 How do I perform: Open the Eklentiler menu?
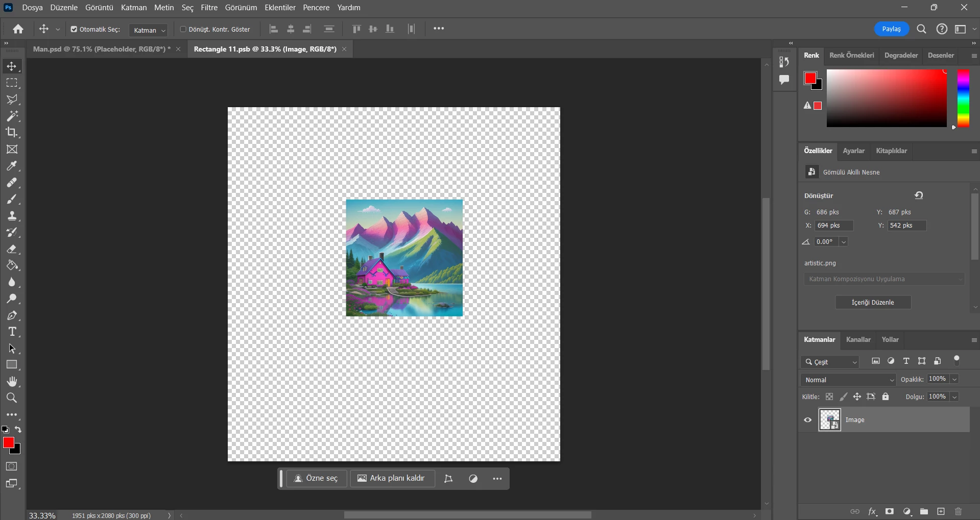pyautogui.click(x=280, y=8)
